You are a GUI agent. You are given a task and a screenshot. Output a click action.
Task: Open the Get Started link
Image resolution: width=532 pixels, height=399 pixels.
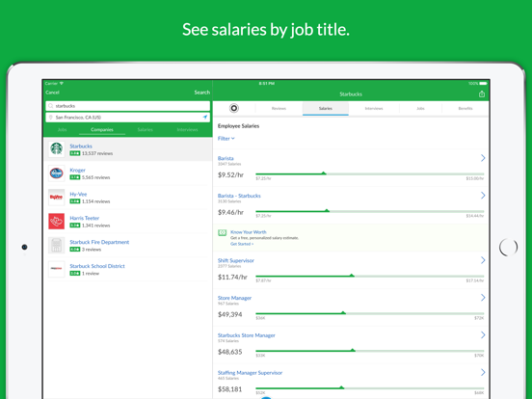[242, 244]
